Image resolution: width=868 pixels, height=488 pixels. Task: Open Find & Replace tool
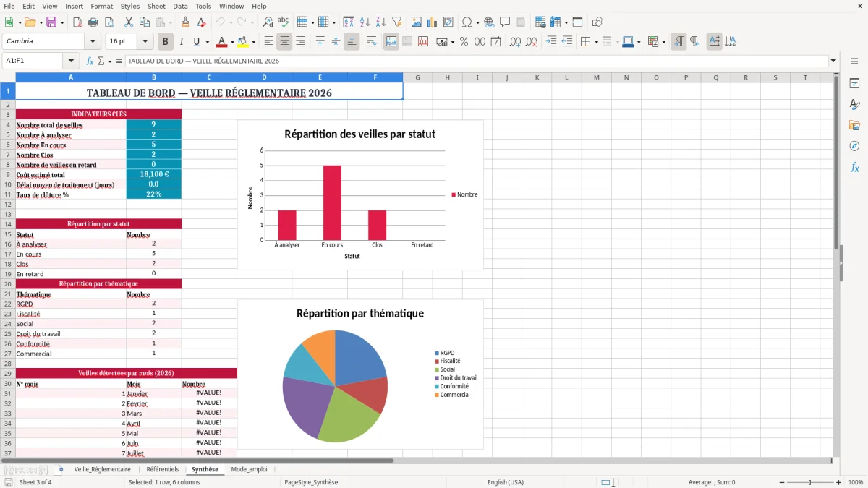268,22
